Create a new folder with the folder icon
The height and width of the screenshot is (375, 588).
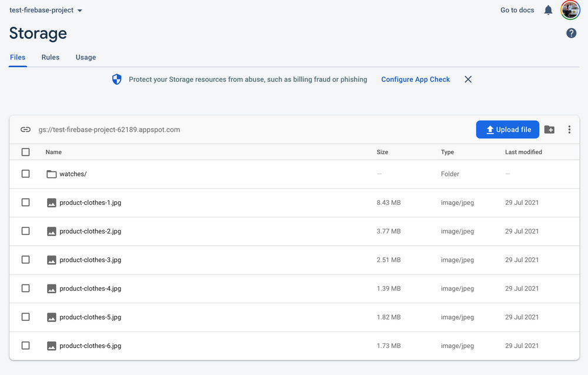pyautogui.click(x=549, y=130)
